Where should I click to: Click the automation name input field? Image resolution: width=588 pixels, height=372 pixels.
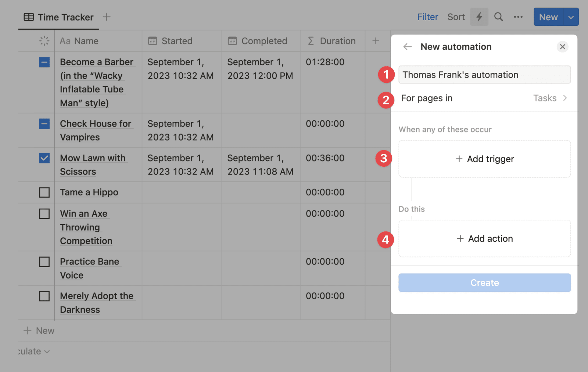(x=484, y=74)
